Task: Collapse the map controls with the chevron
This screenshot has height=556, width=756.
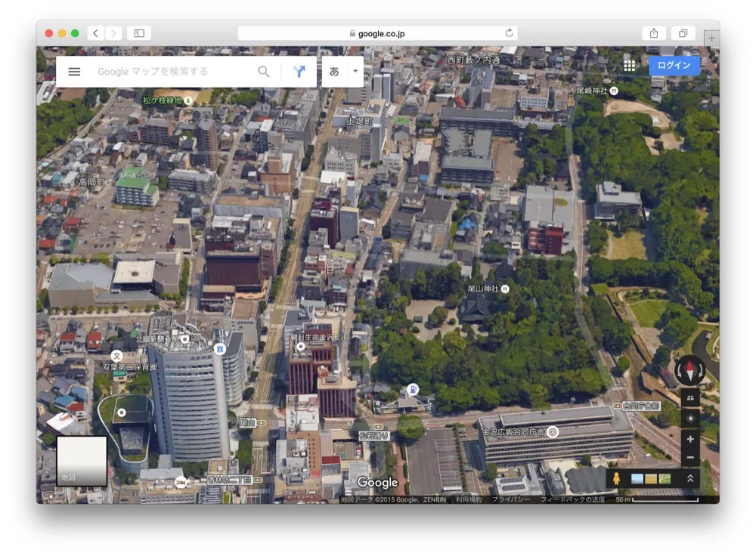Action: (690, 478)
